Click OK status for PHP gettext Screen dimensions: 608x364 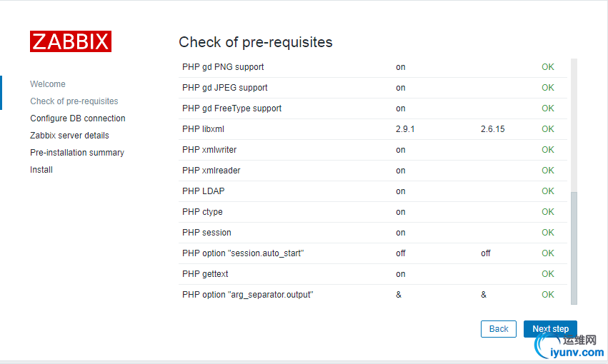(x=547, y=274)
